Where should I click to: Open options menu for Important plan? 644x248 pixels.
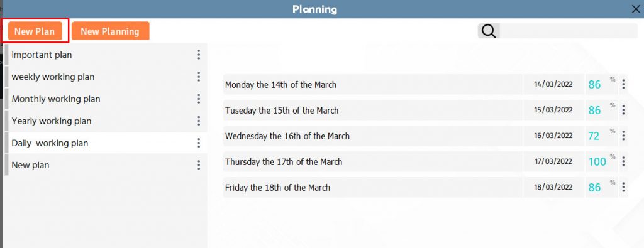click(199, 55)
